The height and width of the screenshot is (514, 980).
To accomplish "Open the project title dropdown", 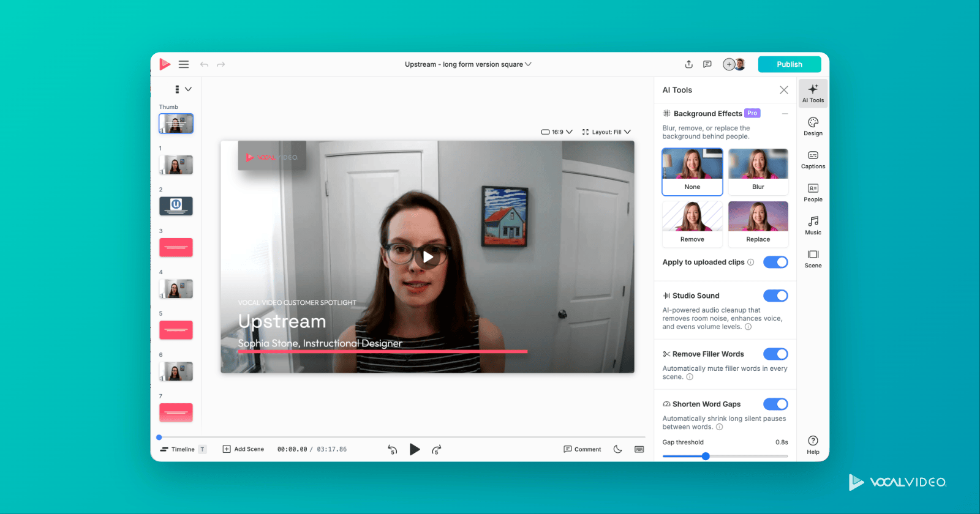I will (x=468, y=64).
